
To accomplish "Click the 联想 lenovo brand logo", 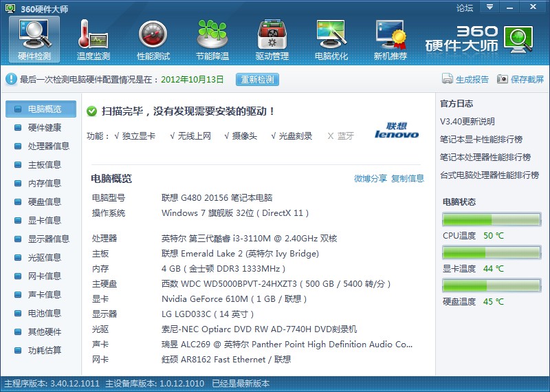I will coord(397,130).
